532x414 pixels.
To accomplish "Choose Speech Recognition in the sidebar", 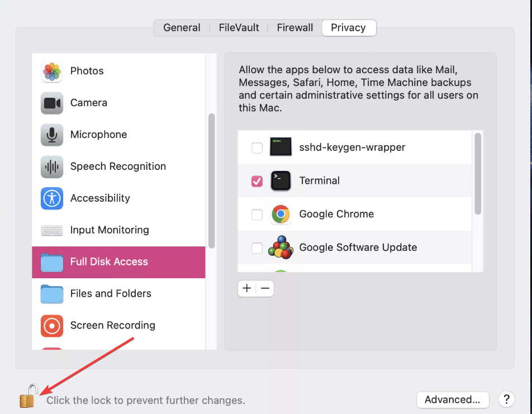I will 118,166.
